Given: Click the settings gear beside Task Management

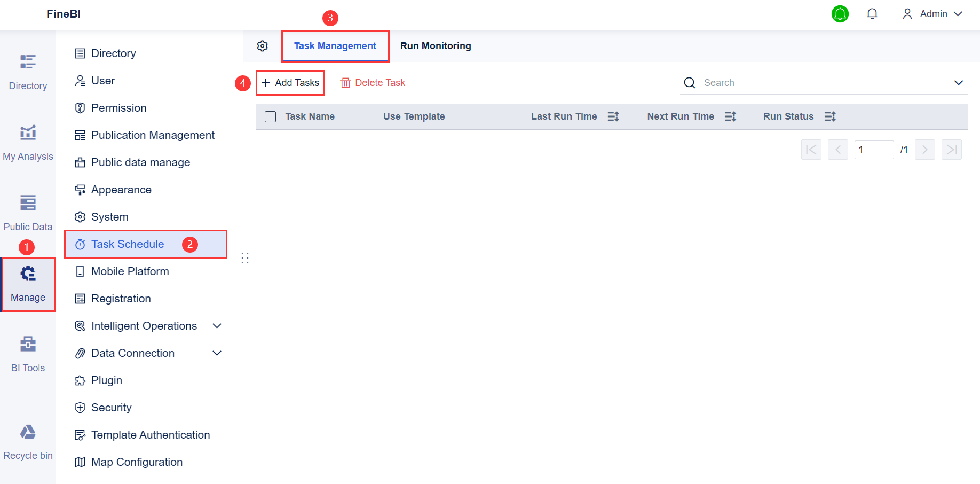Looking at the screenshot, I should coord(262,46).
